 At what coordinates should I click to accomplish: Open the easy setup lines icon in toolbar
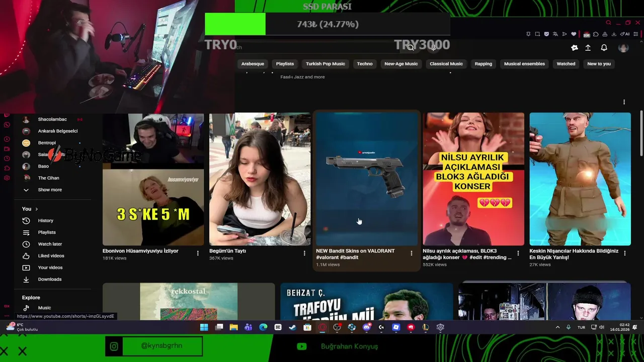(x=636, y=34)
